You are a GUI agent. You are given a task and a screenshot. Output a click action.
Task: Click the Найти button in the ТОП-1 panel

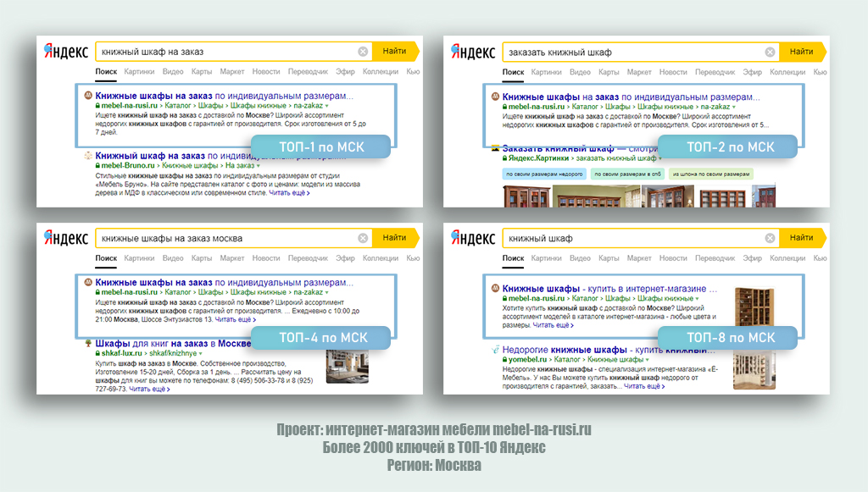pyautogui.click(x=395, y=52)
